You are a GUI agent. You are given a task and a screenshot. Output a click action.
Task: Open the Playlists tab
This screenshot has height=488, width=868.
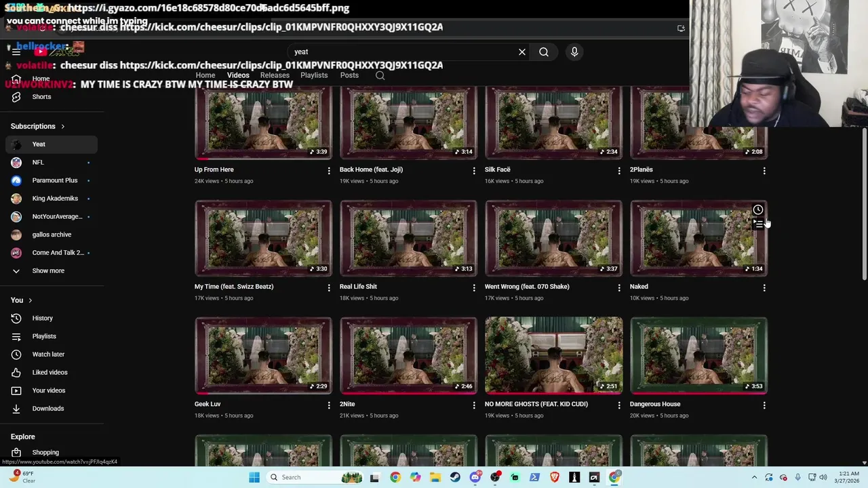(314, 75)
